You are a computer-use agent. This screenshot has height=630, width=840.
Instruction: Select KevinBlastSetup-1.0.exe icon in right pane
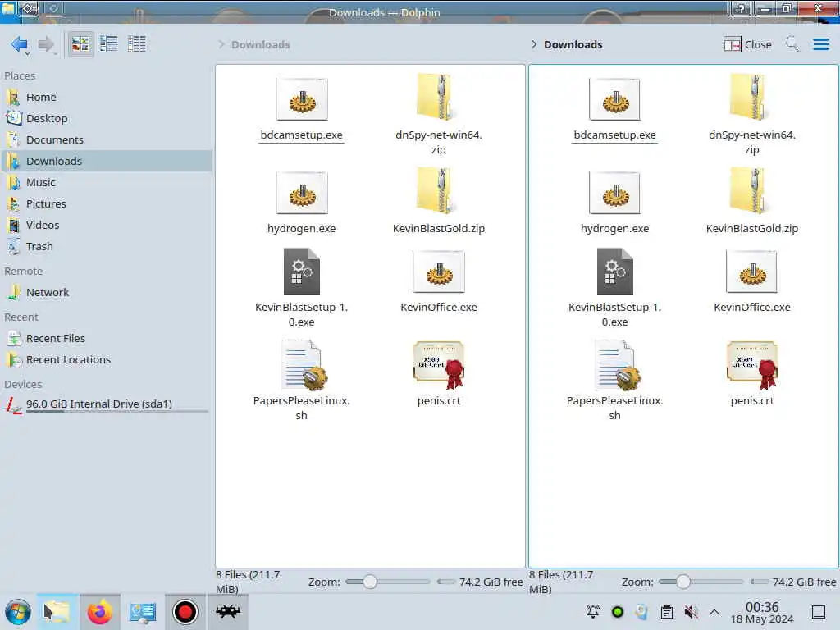coord(615,272)
